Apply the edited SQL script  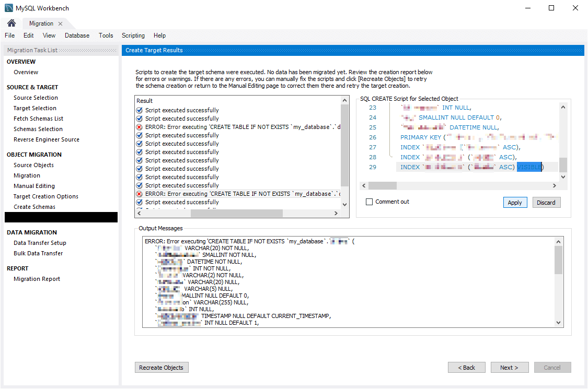pos(515,203)
